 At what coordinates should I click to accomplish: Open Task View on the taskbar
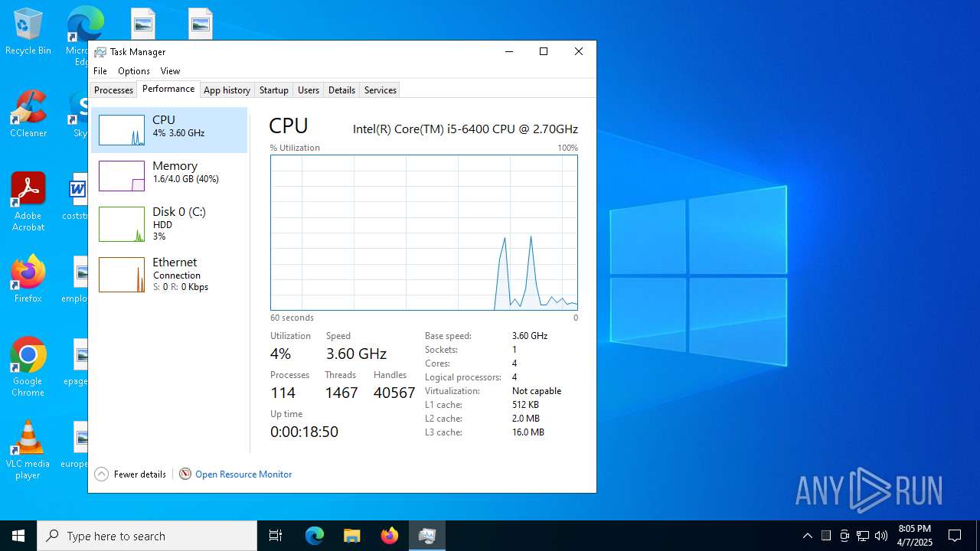pos(276,536)
